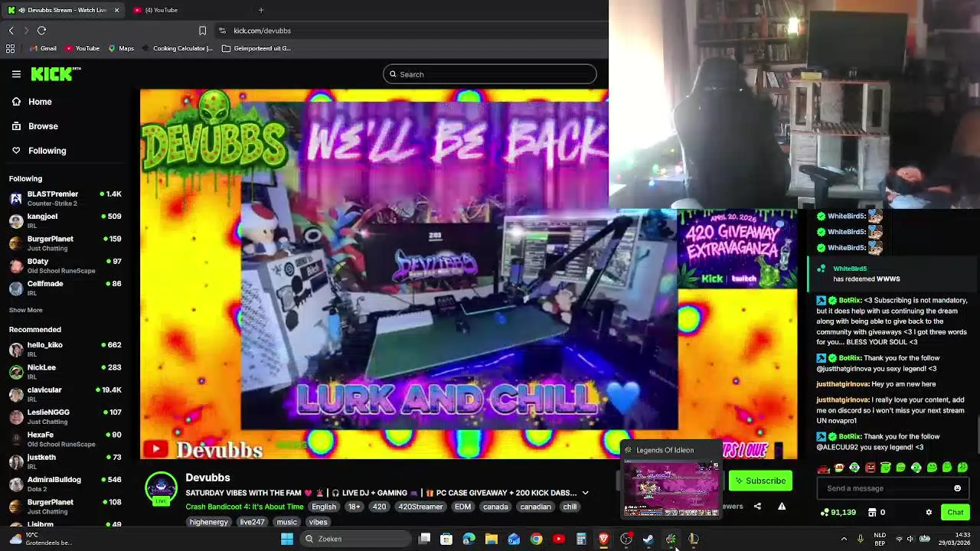Open Calculator from the taskbar
Screen dimensions: 980x551
click(x=581, y=539)
